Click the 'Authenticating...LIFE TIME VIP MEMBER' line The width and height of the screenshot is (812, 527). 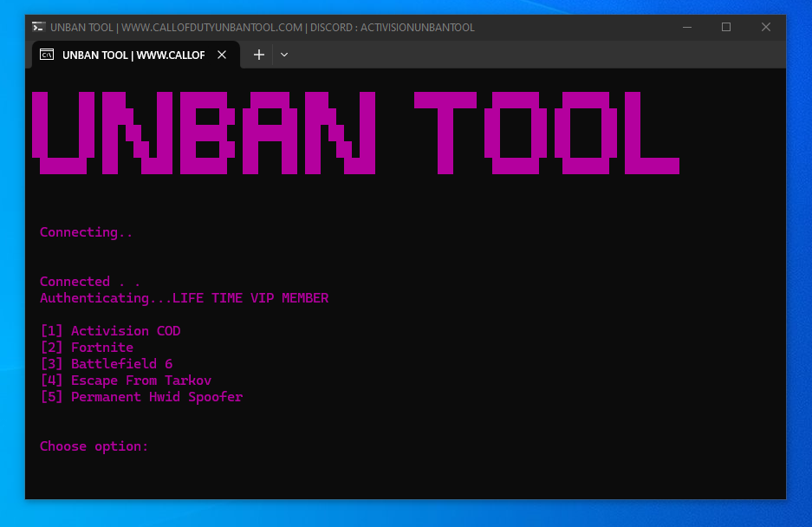pos(185,298)
